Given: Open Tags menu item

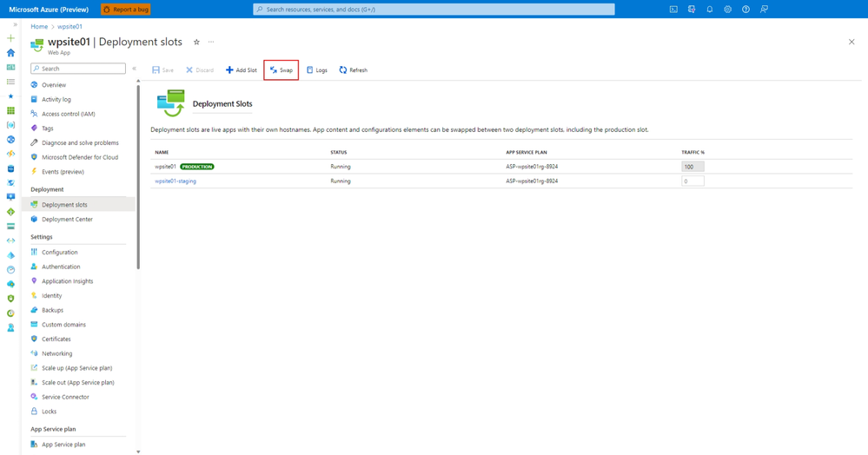Looking at the screenshot, I should [x=48, y=129].
